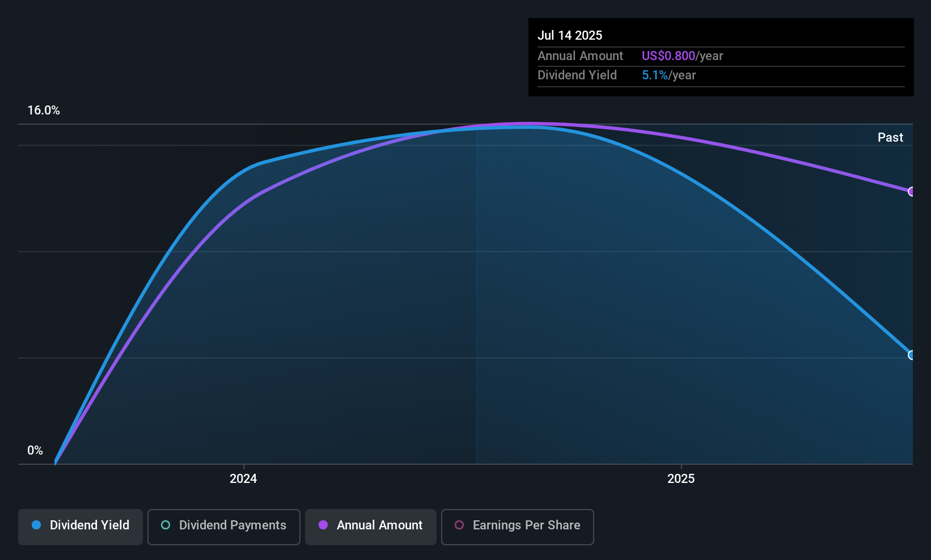Select the blue Dividend Yield endpoint marker
Image resolution: width=931 pixels, height=560 pixels.
click(912, 355)
